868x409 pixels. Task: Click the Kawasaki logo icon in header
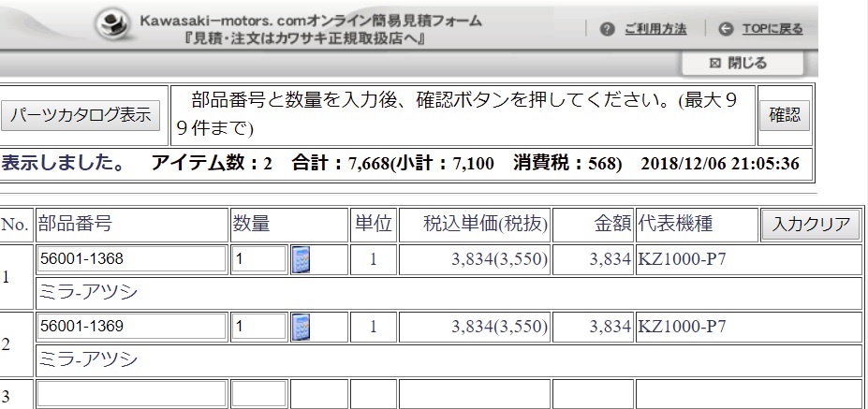point(114,26)
